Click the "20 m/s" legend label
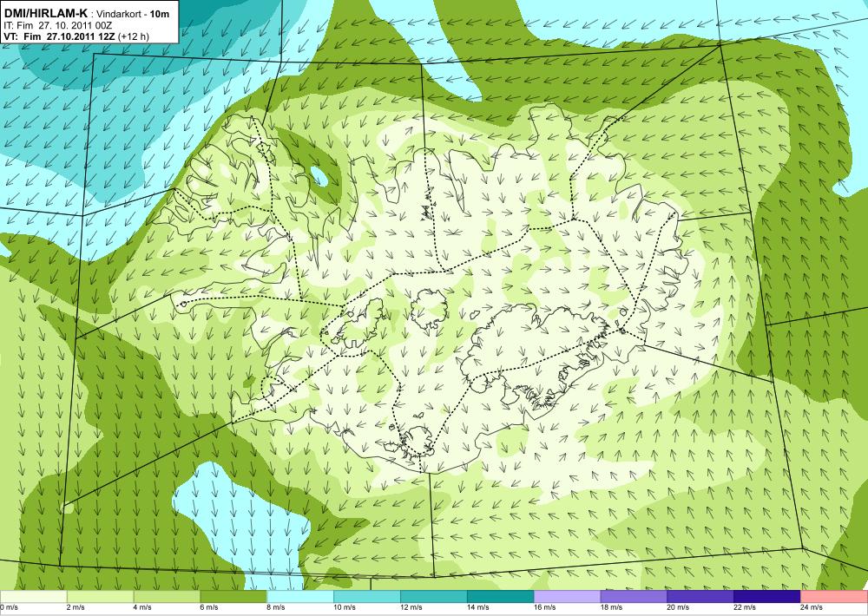This screenshot has height=616, width=868. pos(678,607)
